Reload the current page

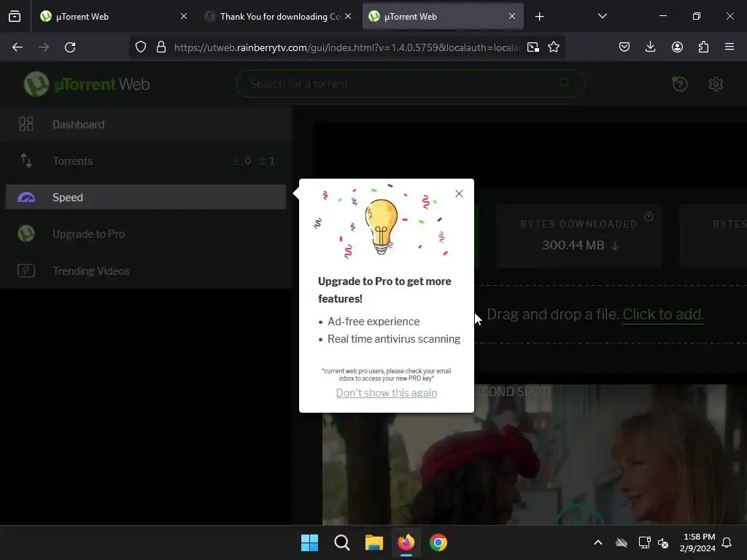[70, 47]
